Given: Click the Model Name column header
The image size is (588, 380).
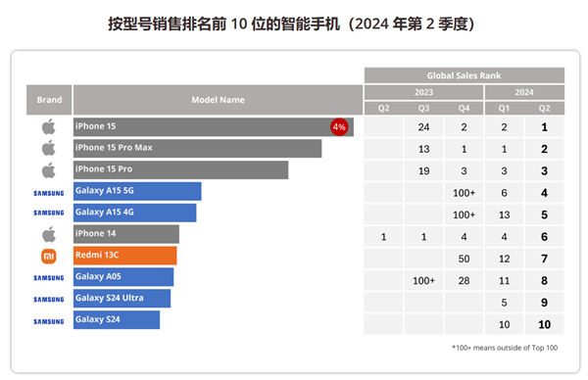Looking at the screenshot, I should [218, 100].
